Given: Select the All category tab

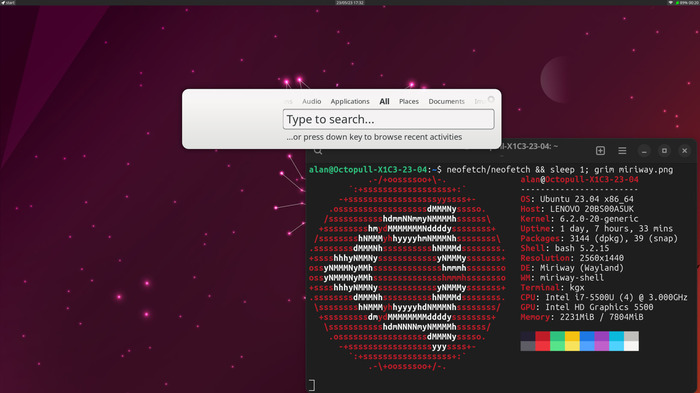Looking at the screenshot, I should pos(384,101).
